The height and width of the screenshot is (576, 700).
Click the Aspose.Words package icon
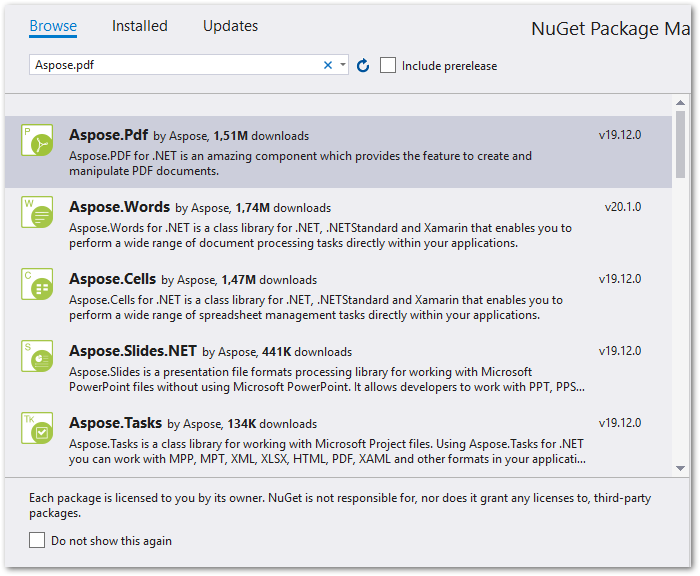37,213
